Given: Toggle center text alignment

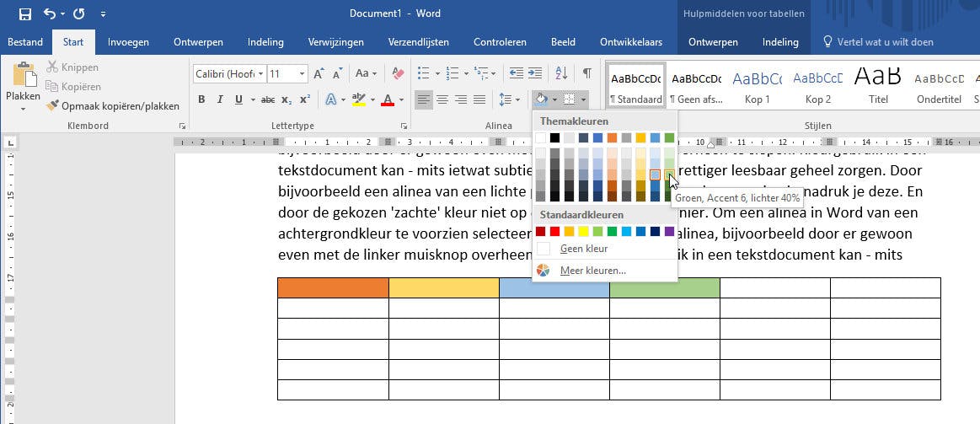Looking at the screenshot, I should 442,99.
